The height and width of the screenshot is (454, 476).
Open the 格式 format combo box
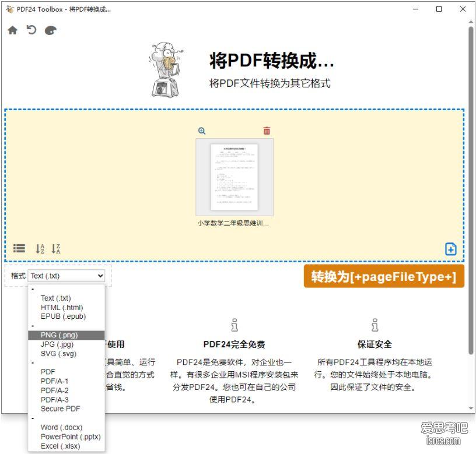coord(66,276)
